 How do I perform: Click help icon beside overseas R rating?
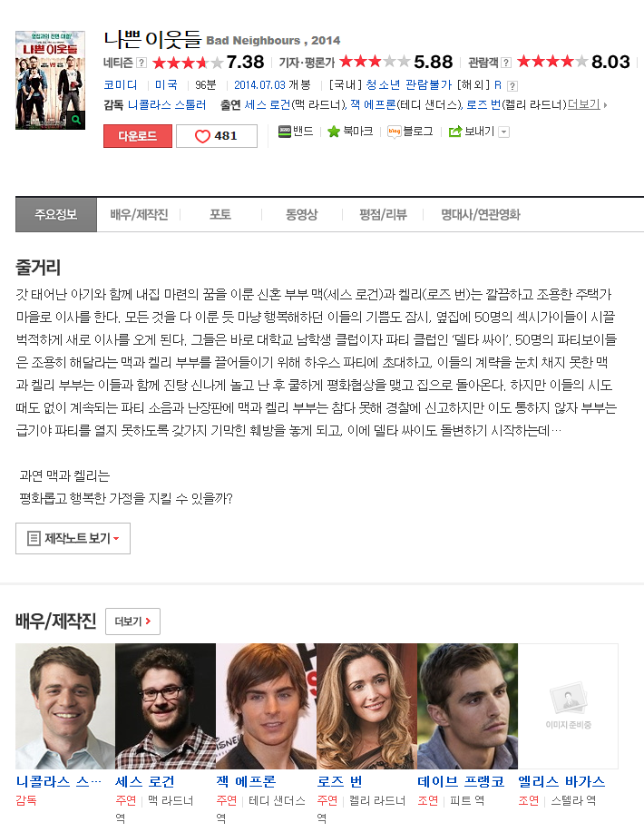pyautogui.click(x=512, y=85)
